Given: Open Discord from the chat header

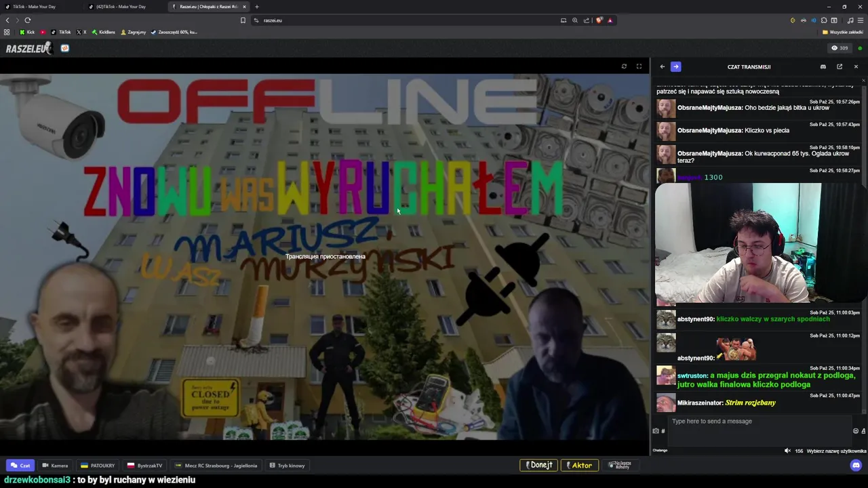Looking at the screenshot, I should coord(823,66).
